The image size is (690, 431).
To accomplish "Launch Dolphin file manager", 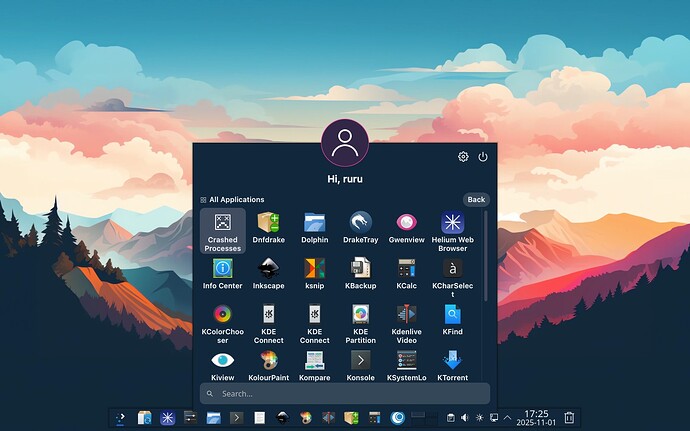I will (315, 228).
